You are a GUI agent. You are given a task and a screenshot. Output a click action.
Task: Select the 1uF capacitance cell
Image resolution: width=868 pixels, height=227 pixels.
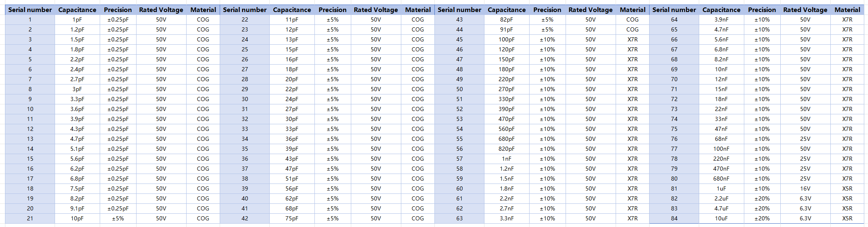click(721, 188)
